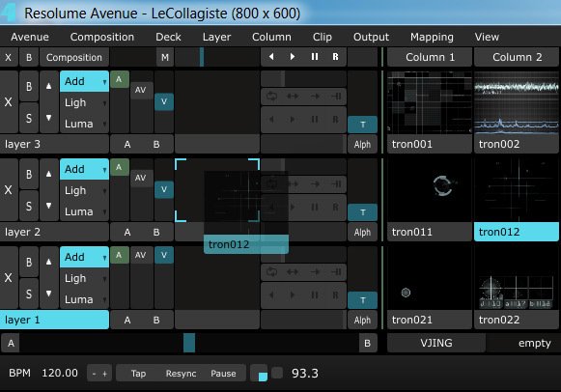Toggle layer 2 V video button
The height and width of the screenshot is (392, 561).
click(164, 189)
